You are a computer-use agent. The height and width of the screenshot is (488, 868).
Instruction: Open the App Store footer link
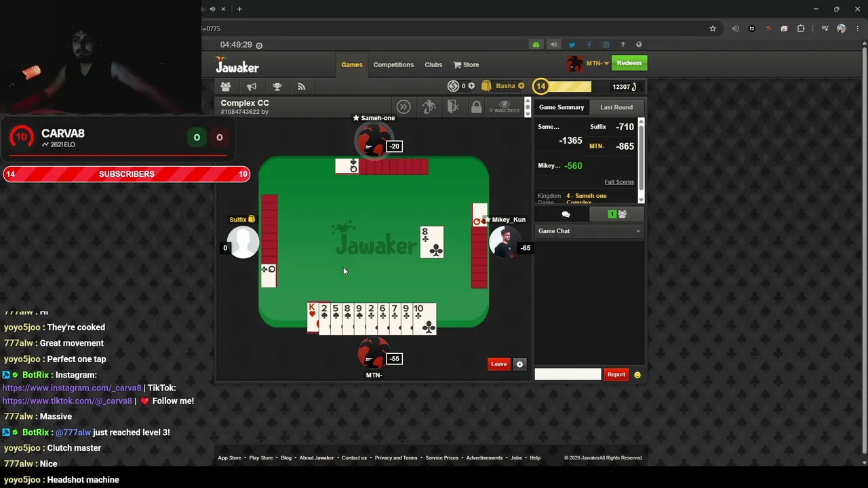[229, 457]
